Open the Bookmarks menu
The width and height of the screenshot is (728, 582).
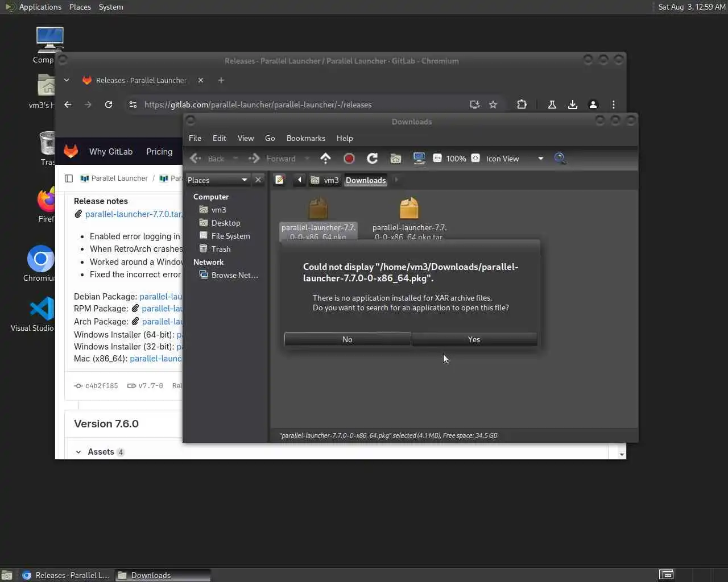point(306,138)
